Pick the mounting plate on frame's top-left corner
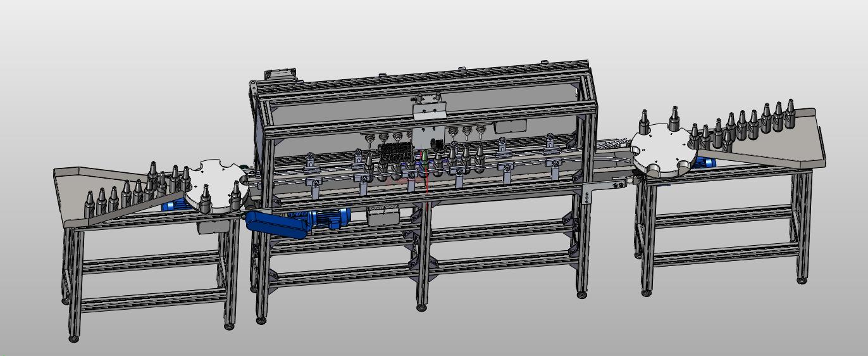868x356 pixels. tap(280, 74)
